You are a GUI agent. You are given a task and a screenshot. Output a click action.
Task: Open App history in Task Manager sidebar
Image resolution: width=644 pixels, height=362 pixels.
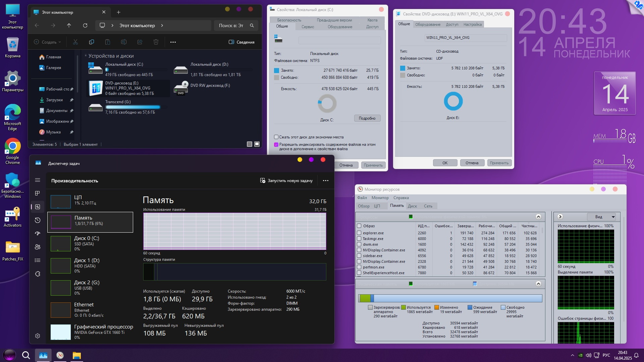[x=38, y=220]
